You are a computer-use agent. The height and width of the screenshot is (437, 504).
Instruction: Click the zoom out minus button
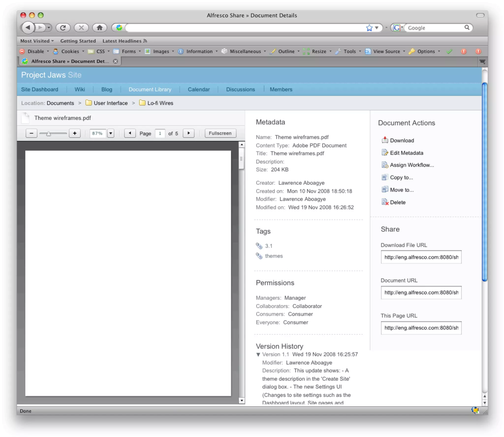(31, 133)
